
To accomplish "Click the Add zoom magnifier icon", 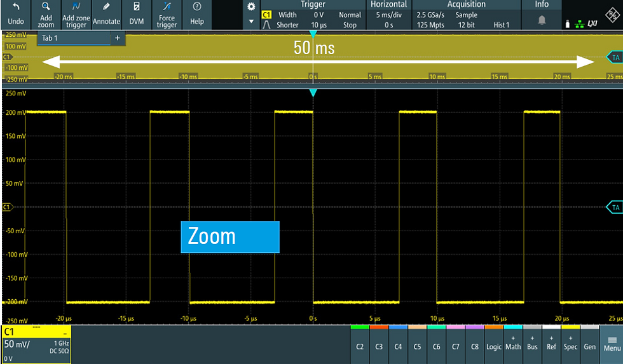I will pos(46,6).
